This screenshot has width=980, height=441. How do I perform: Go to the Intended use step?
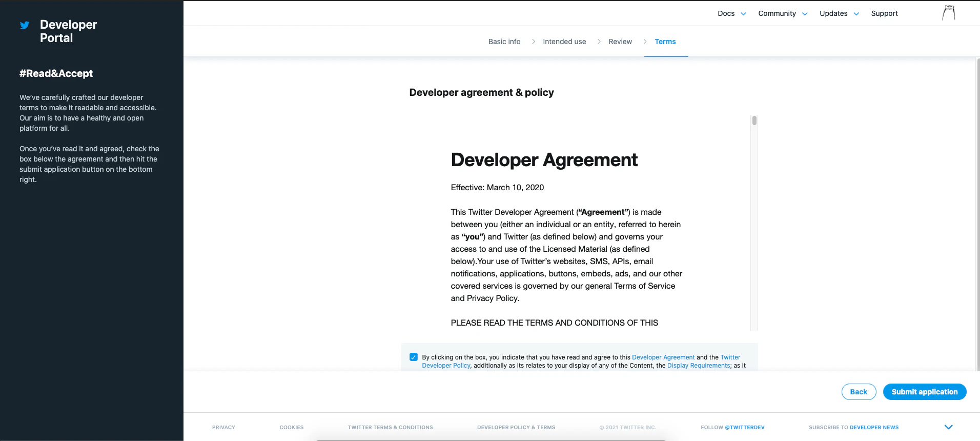pyautogui.click(x=564, y=42)
